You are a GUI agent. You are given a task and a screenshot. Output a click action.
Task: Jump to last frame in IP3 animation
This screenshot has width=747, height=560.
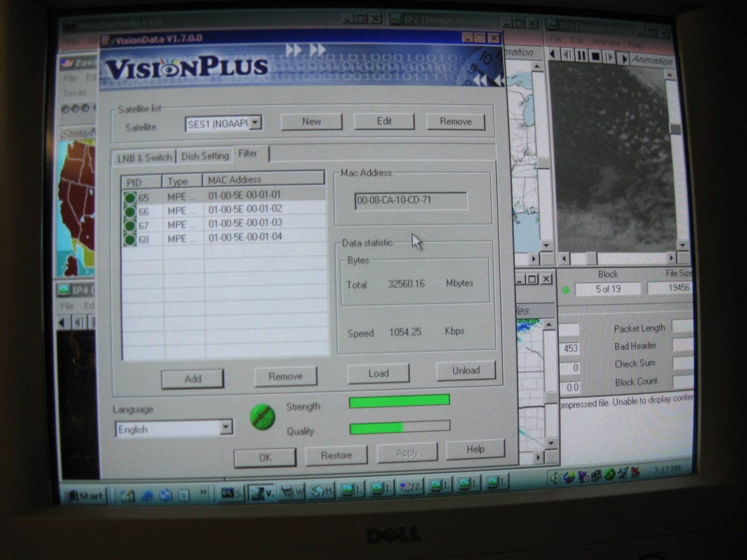pos(623,59)
